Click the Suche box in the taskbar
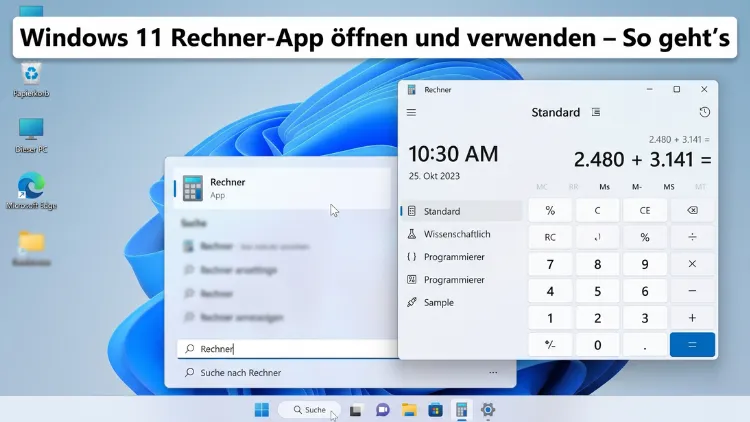This screenshot has height=422, width=750. coord(309,410)
